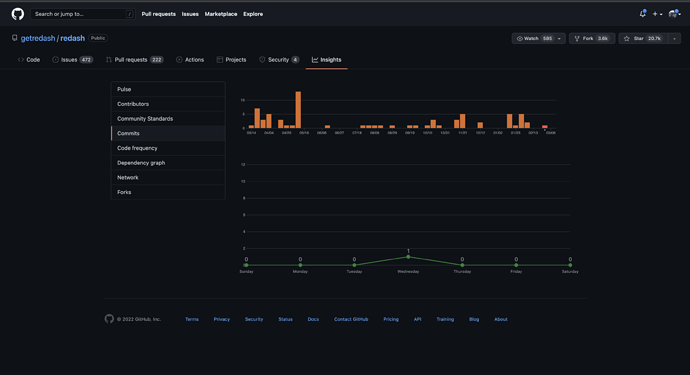Image resolution: width=690 pixels, height=375 pixels.
Task: Open Pull requests repository tab
Action: (x=135, y=60)
